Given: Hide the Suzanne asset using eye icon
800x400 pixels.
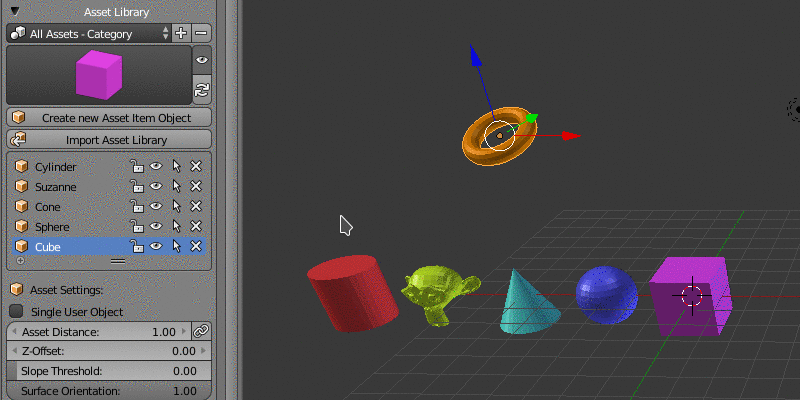Looking at the screenshot, I should [x=156, y=186].
